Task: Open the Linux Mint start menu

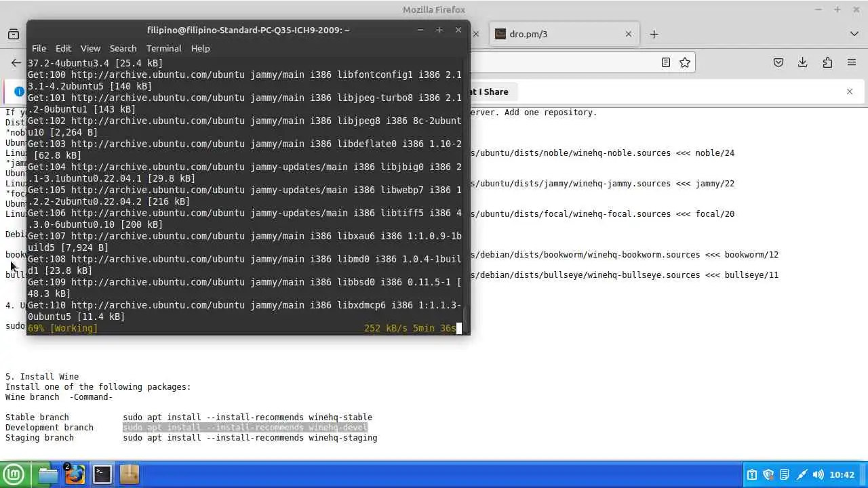Action: [14, 474]
